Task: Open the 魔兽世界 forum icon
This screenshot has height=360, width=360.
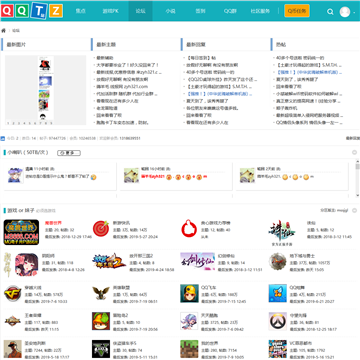Action: pyautogui.click(x=21, y=232)
